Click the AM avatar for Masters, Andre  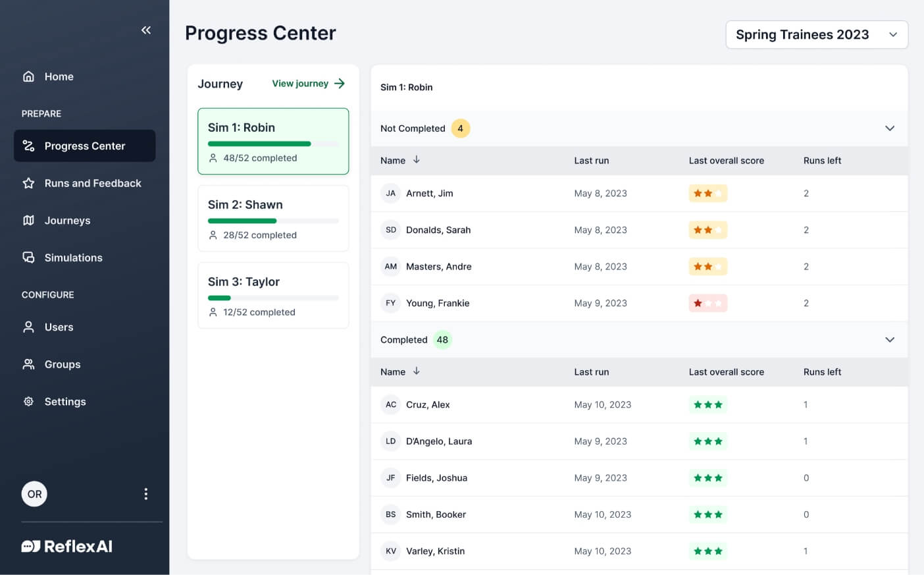391,266
